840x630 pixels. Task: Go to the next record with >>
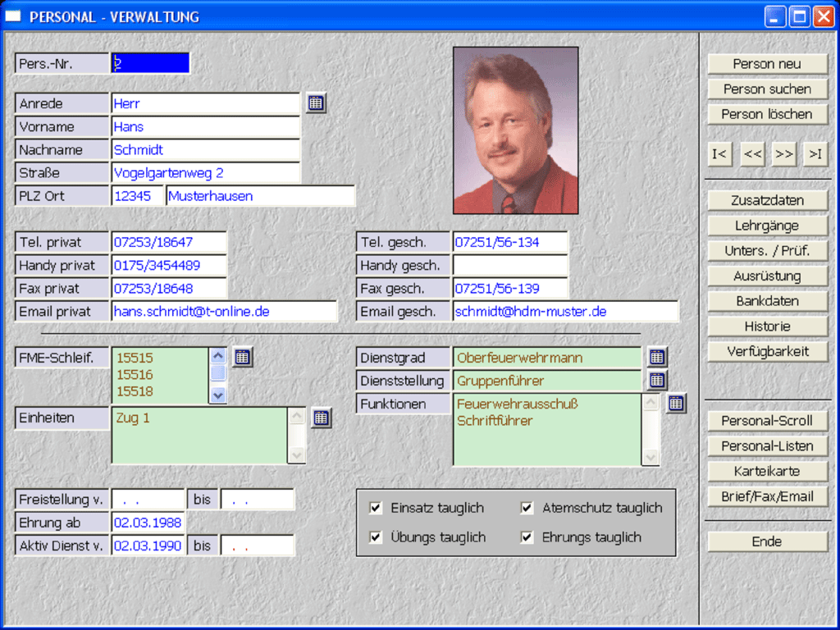pyautogui.click(x=784, y=154)
